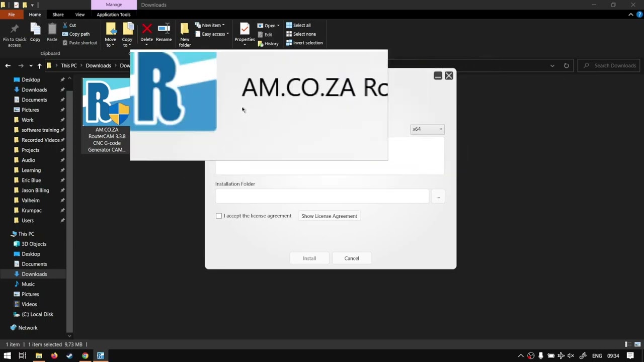644x362 pixels.
Task: Open the File menu tab
Action: 11,15
